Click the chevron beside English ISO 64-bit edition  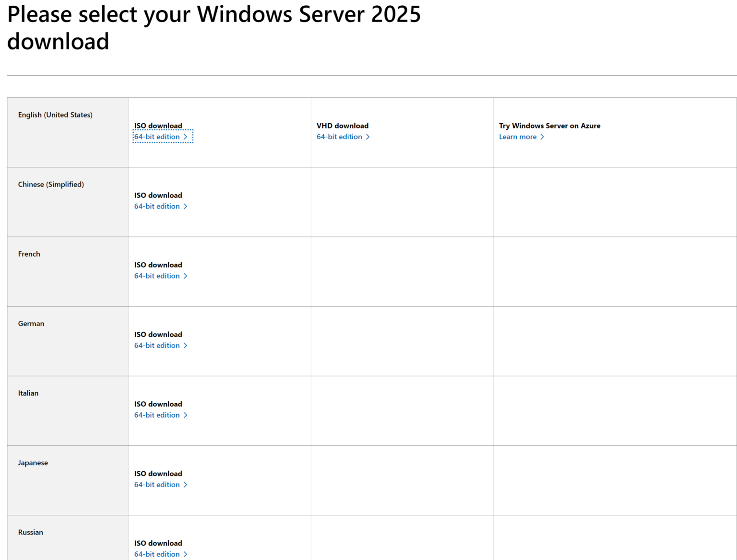pos(186,137)
